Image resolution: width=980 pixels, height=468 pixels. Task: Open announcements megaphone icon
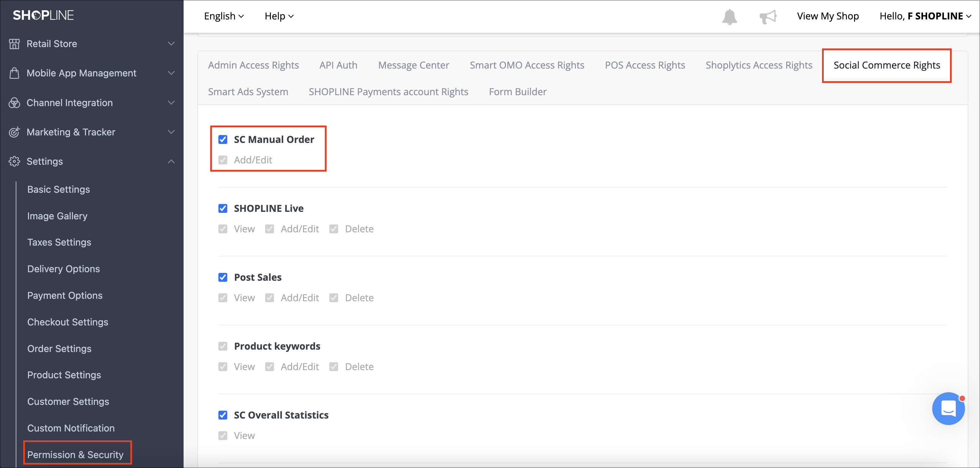(x=768, y=17)
